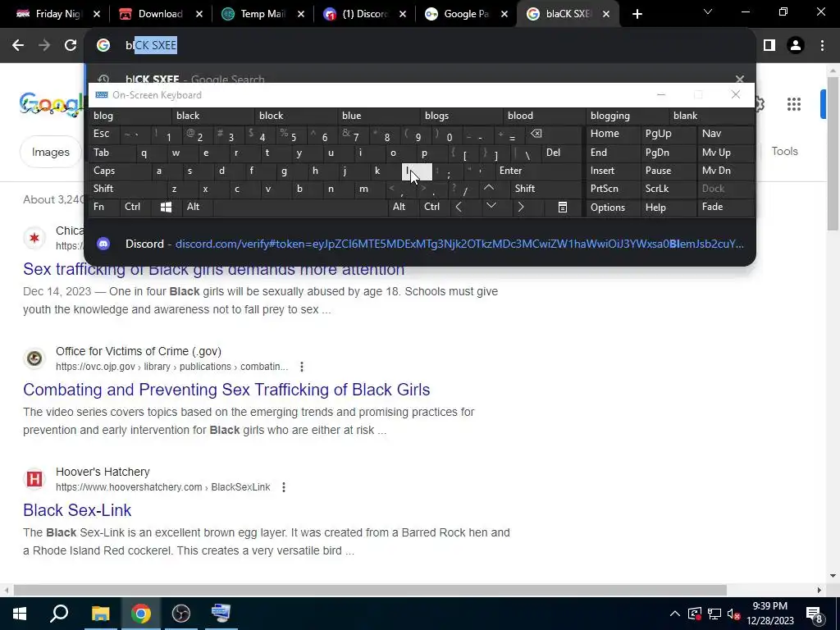Click the Del key
Screen dimensions: 840x630
561,153
